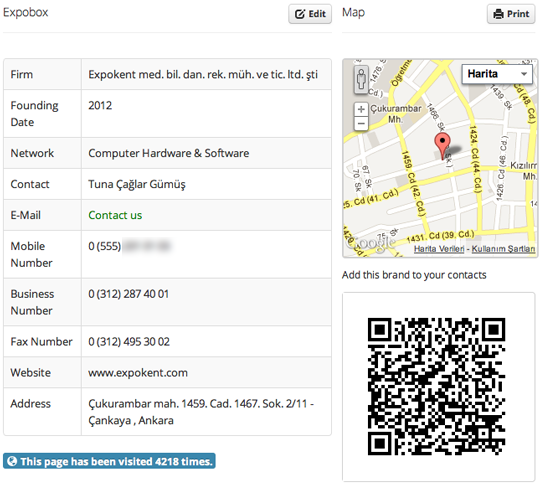Click the Print button
Viewport: 540px width, 485px height.
[511, 14]
